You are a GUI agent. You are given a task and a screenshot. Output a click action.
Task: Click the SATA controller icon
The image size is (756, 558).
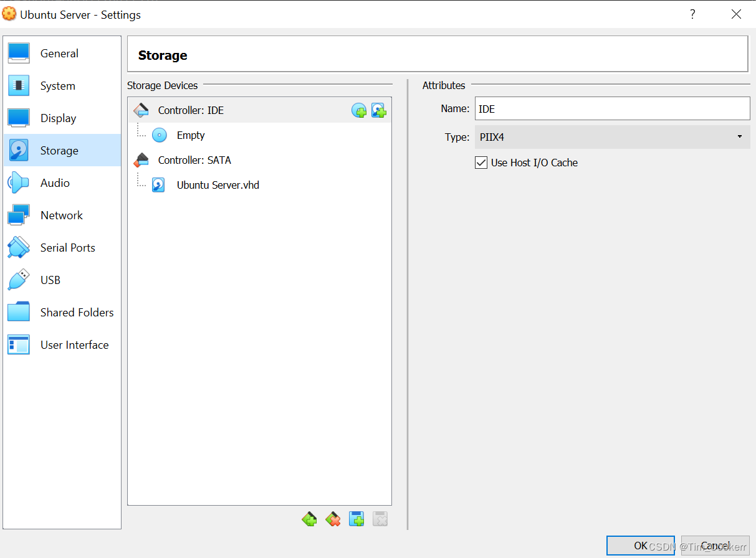[141, 160]
